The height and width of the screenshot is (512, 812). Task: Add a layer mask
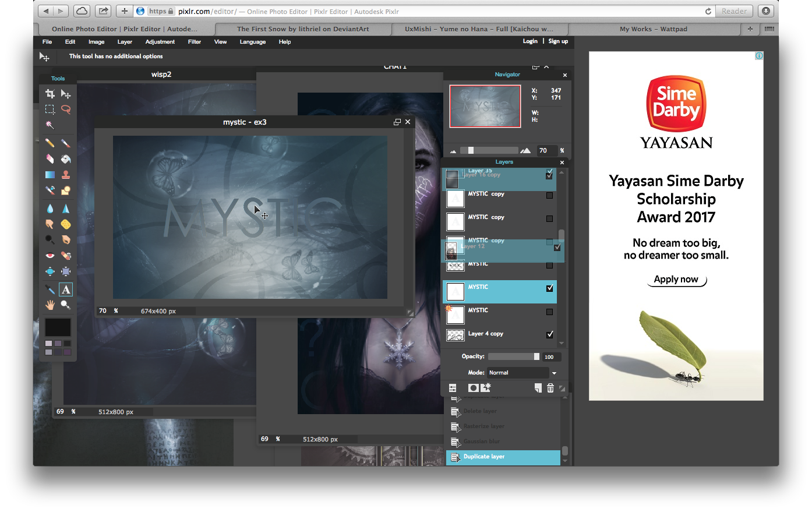tap(473, 388)
